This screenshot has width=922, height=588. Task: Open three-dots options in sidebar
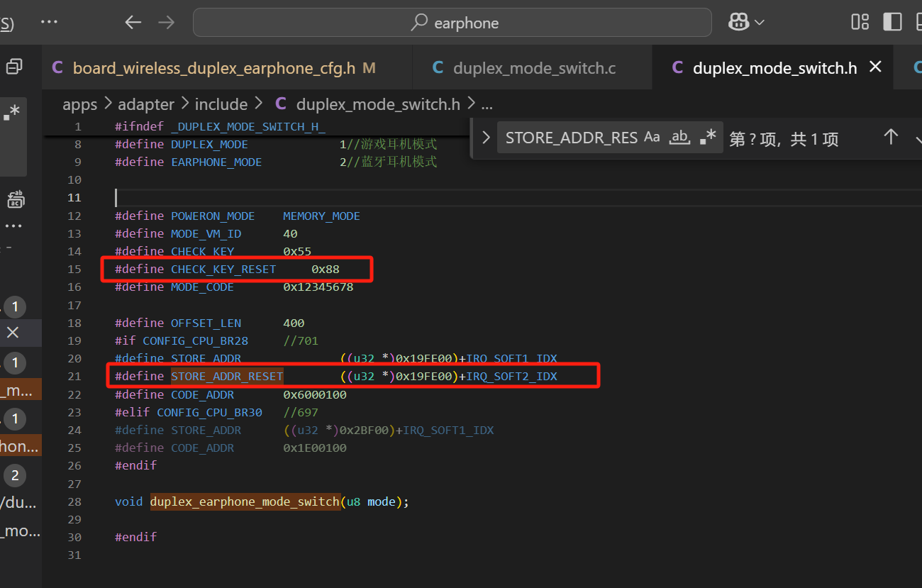pyautogui.click(x=13, y=226)
